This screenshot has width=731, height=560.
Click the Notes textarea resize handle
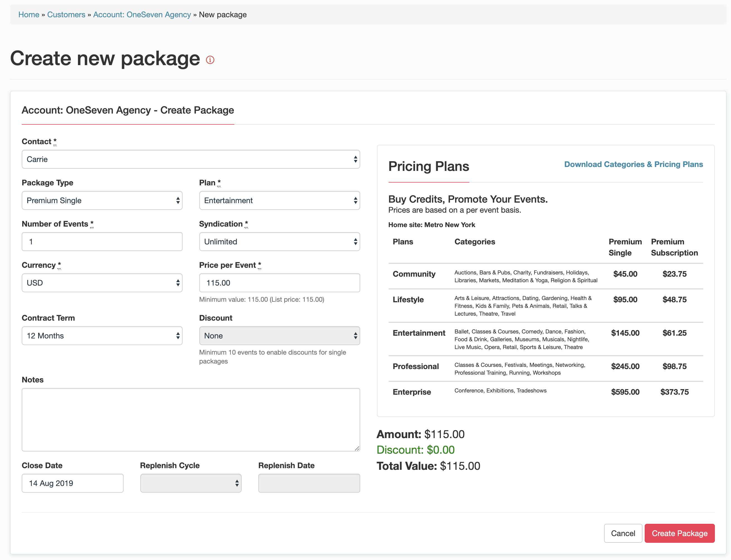[357, 448]
